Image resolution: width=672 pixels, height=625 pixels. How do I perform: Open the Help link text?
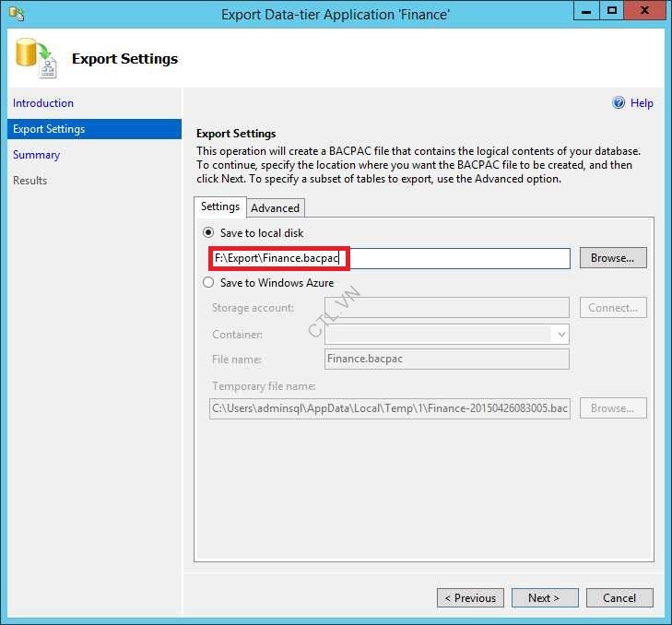click(x=642, y=103)
